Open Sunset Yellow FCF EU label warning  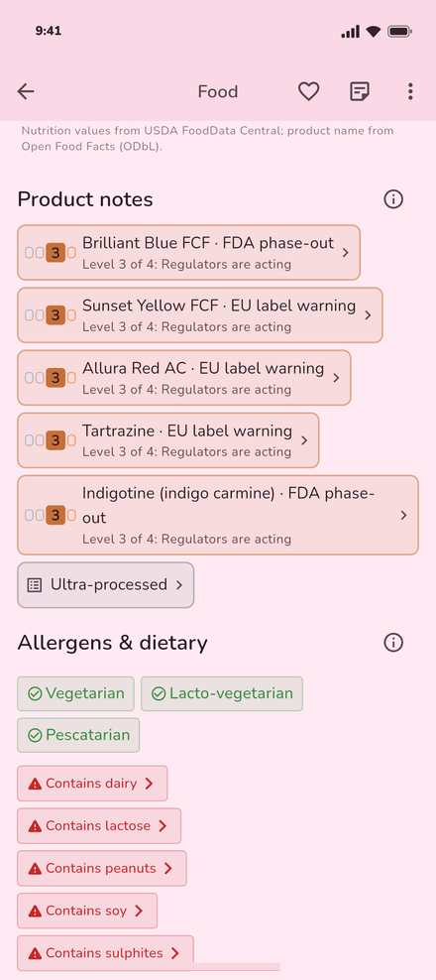200,315
